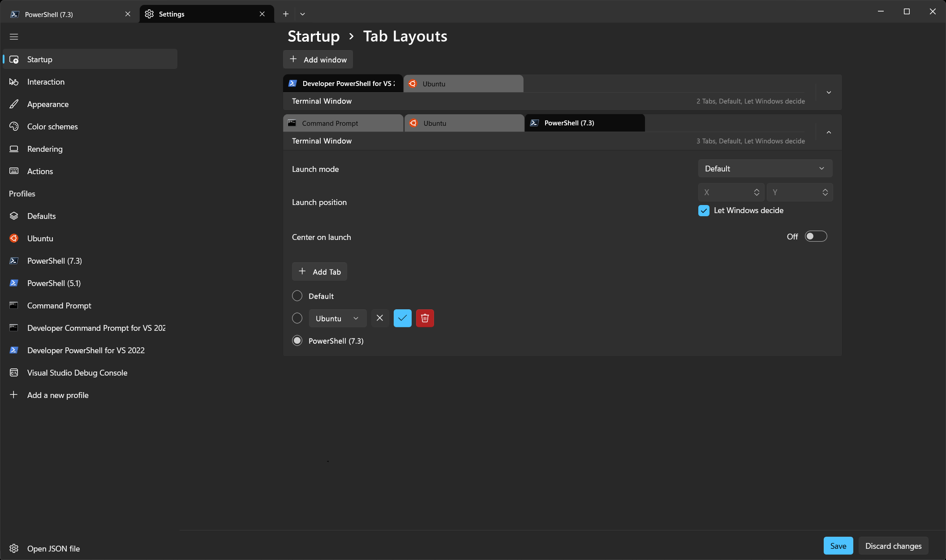The height and width of the screenshot is (560, 946).
Task: Delete the Ubuntu tab with the trash button
Action: click(425, 318)
